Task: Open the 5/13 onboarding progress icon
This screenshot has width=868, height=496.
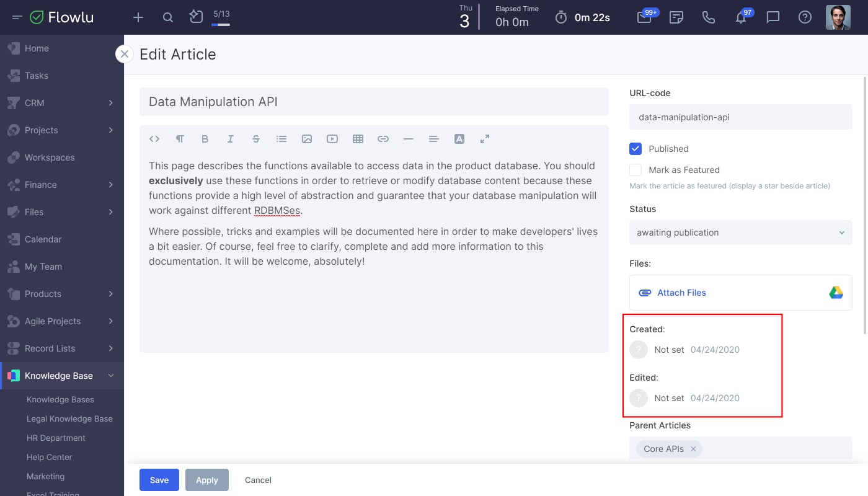Action: click(197, 17)
